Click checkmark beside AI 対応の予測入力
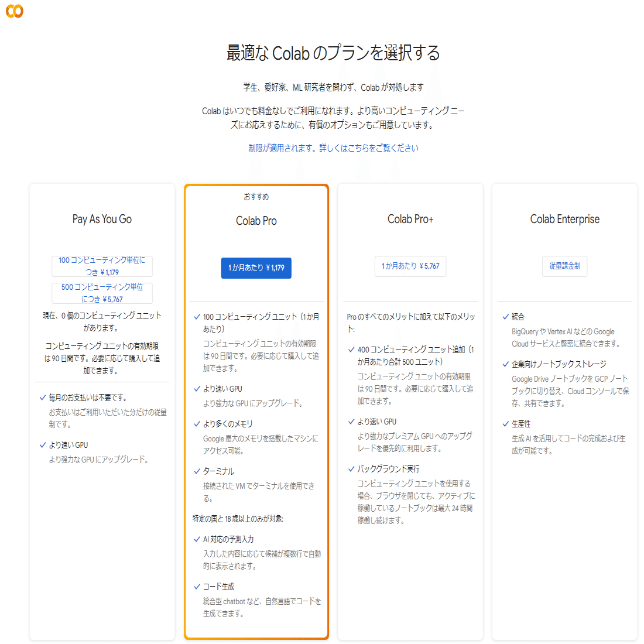The image size is (644, 644). tap(197, 539)
